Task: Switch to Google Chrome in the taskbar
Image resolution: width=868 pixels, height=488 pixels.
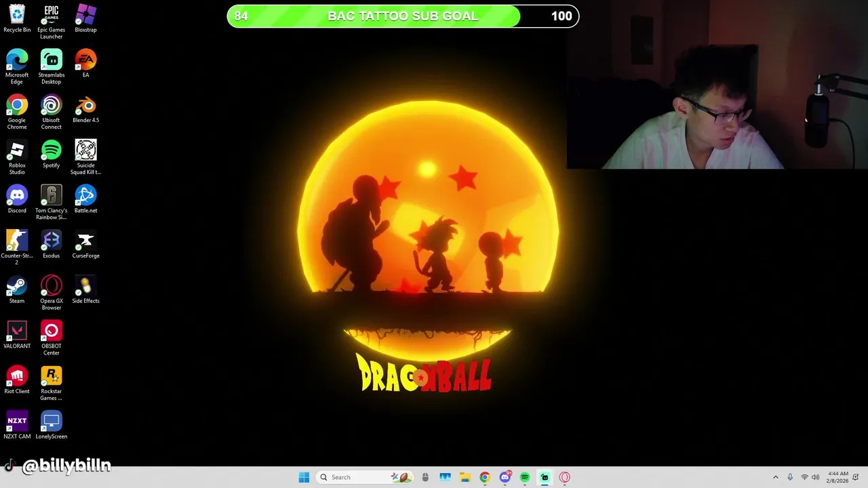Action: pyautogui.click(x=485, y=477)
